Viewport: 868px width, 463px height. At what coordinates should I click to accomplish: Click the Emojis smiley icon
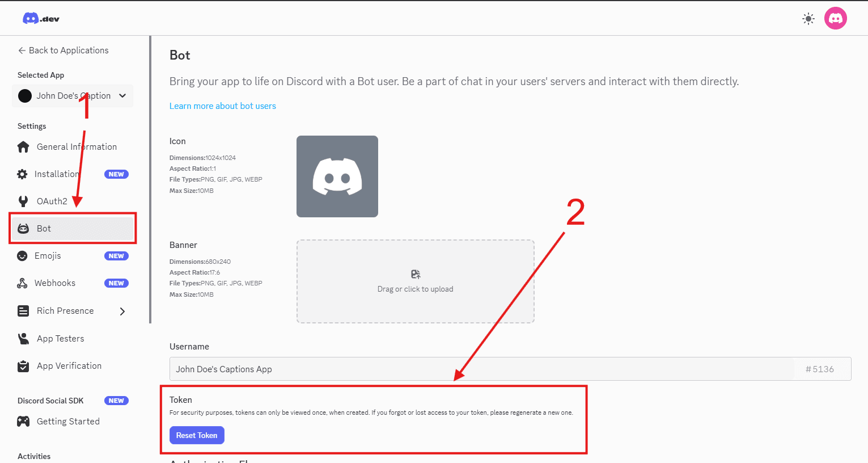(23, 255)
